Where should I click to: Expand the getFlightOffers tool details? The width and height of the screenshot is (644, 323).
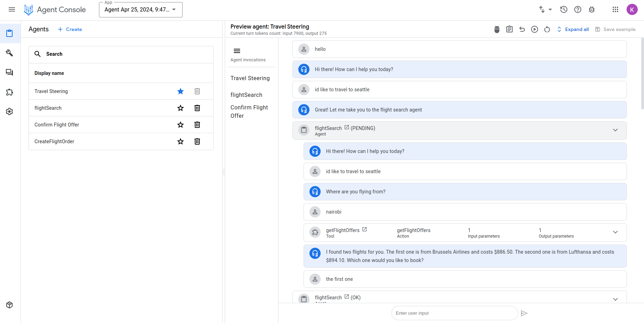click(615, 232)
